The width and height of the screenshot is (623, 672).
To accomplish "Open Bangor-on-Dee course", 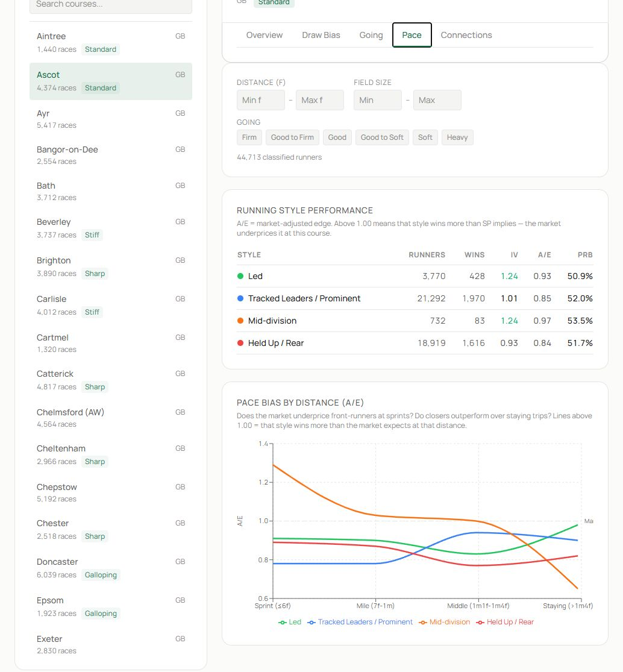I will 110,155.
